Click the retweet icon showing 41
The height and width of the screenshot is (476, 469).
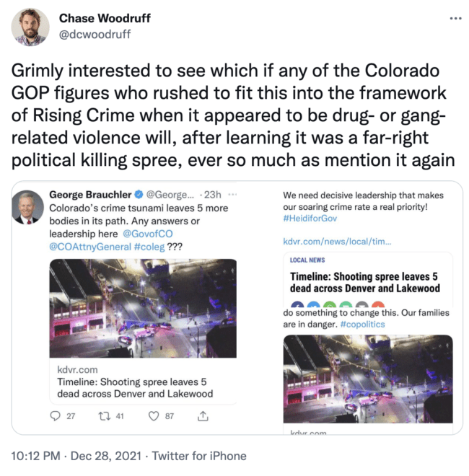click(104, 416)
